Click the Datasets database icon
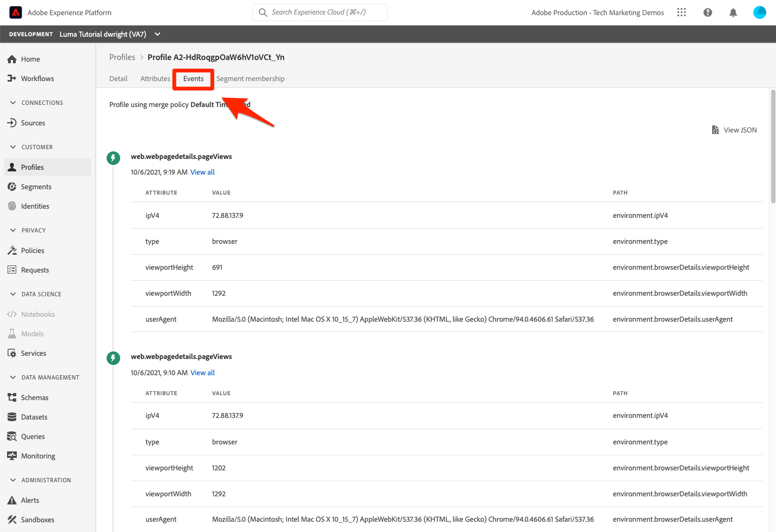The width and height of the screenshot is (776, 532). [x=12, y=417]
